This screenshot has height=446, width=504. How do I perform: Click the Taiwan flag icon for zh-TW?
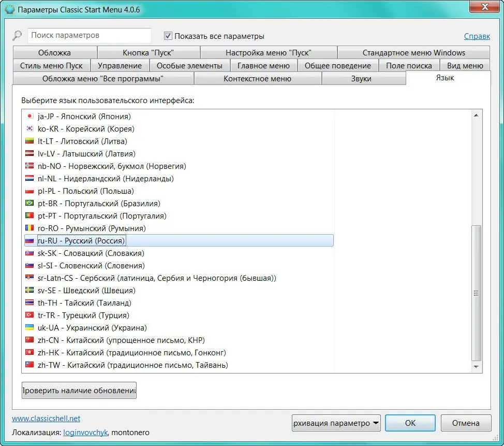click(29, 365)
